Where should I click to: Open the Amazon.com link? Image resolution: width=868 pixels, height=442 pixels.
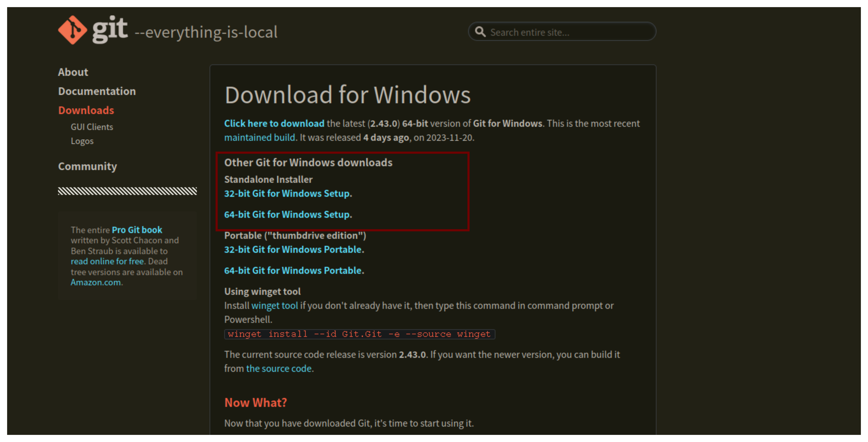(96, 283)
